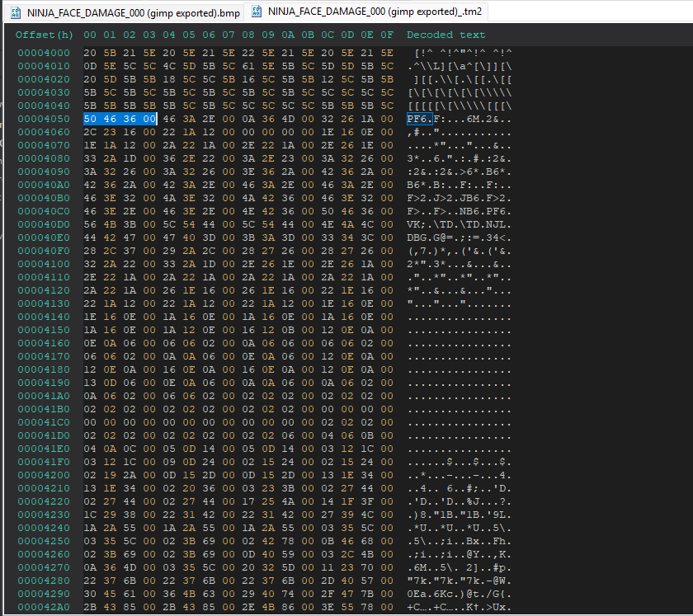Click the highlighted PF6. decoded text
This screenshot has height=616, width=693.
[x=420, y=119]
